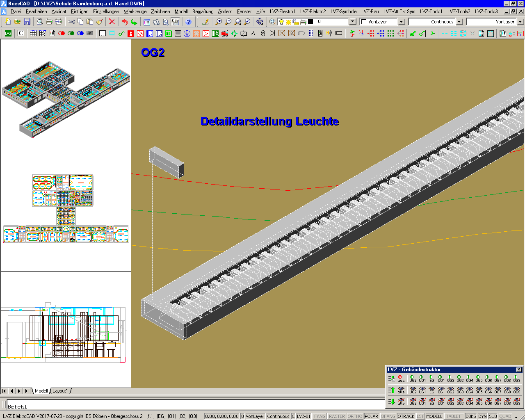
Task: Open print preview with magnifier icon
Action: (x=40, y=22)
